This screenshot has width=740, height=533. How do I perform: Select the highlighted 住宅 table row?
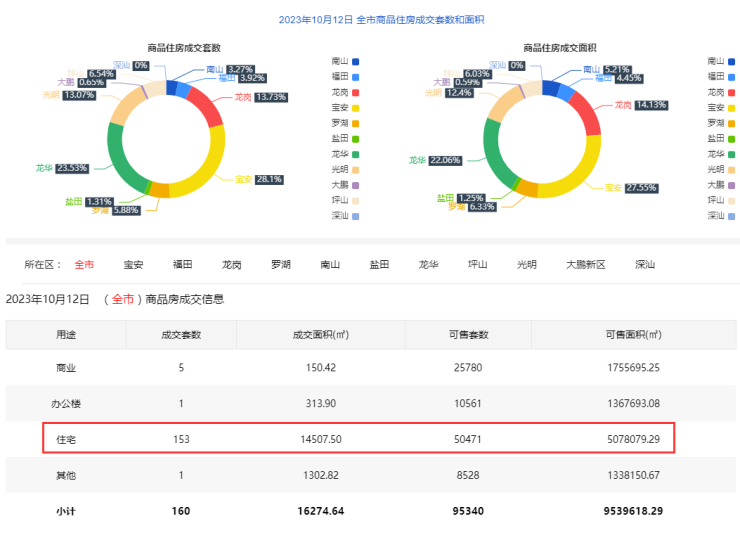(358, 438)
